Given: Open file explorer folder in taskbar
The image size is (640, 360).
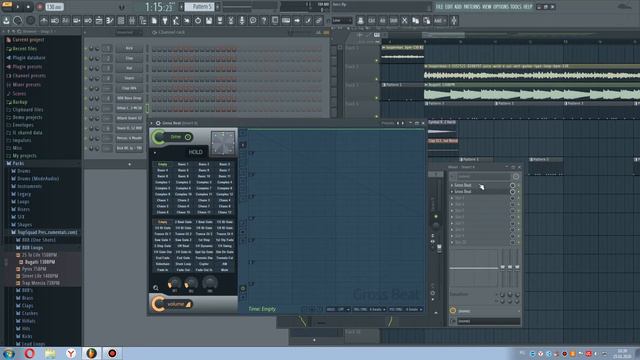Looking at the screenshot, I should click(50, 353).
